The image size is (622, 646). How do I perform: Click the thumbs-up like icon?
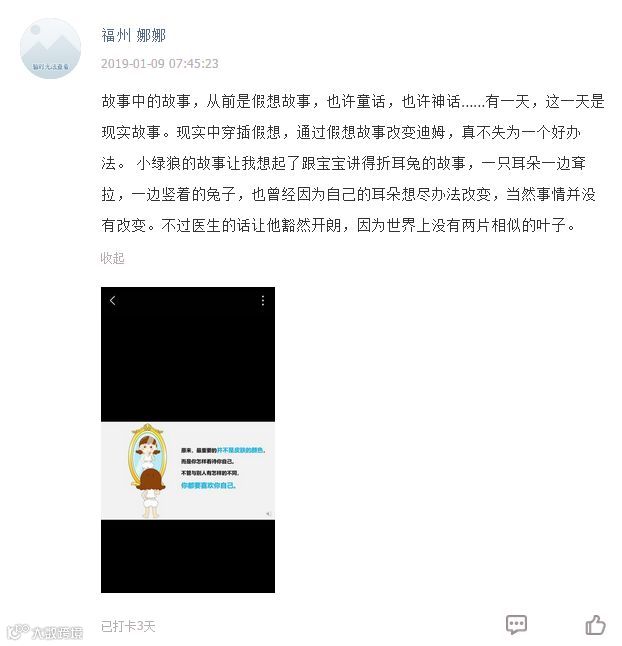[595, 625]
